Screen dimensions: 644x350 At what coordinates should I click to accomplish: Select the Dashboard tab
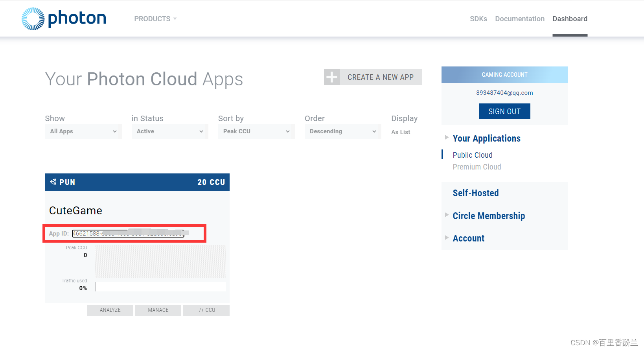pos(570,19)
